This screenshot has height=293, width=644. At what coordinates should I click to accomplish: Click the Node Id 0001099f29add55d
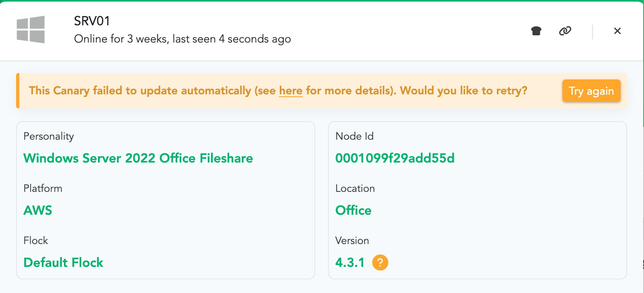395,158
